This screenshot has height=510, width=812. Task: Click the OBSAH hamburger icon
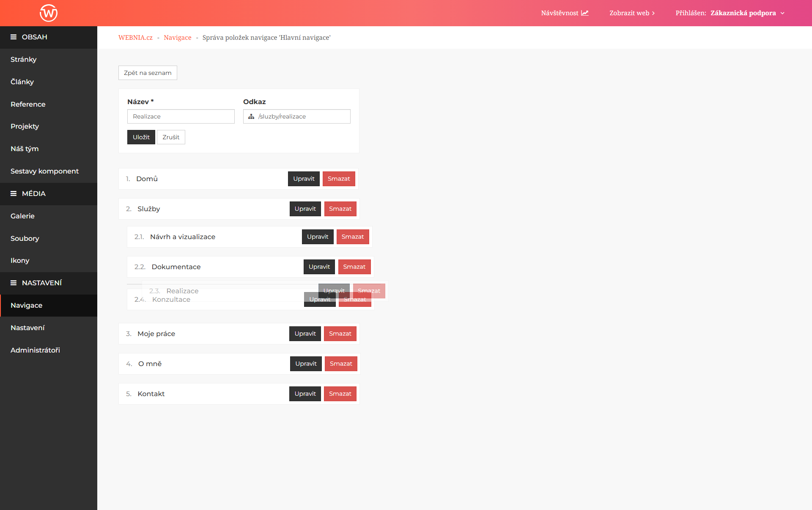[x=14, y=37]
